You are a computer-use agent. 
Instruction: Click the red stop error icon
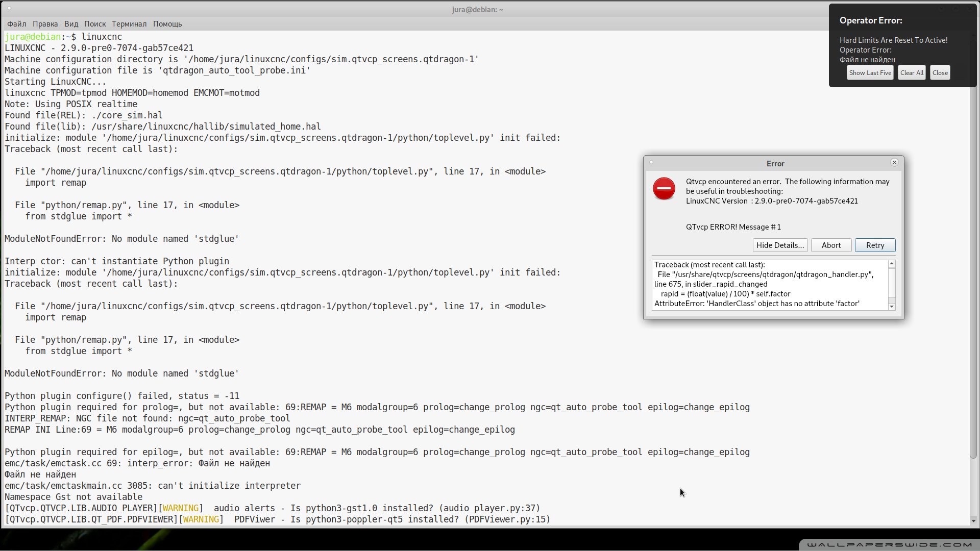point(664,189)
